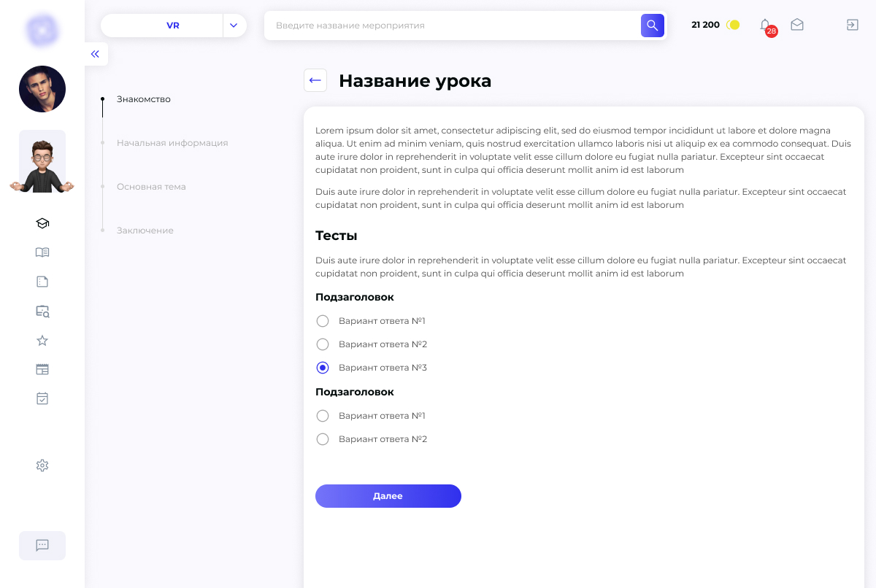Open the calendar checkmark icon
This screenshot has height=588, width=876.
tap(42, 398)
